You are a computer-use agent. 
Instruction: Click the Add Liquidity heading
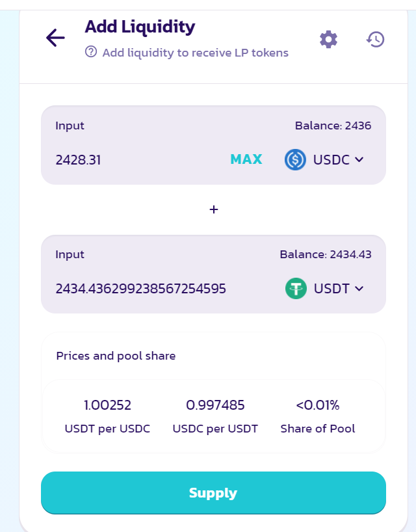[140, 27]
